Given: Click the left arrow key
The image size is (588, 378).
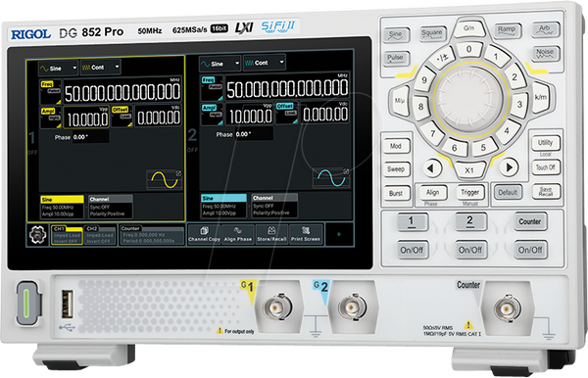Looking at the screenshot, I should click(x=431, y=167).
